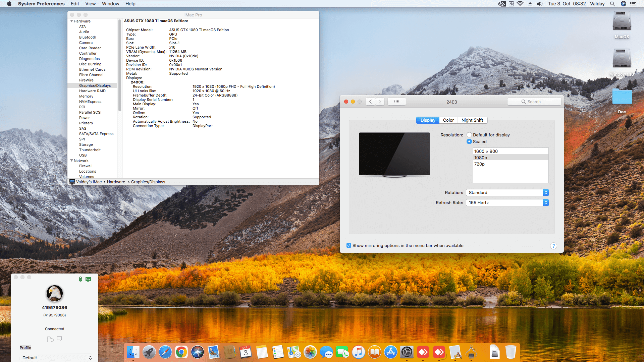
Task: Launch Launchpad rocket icon in Dock
Action: coord(149,352)
